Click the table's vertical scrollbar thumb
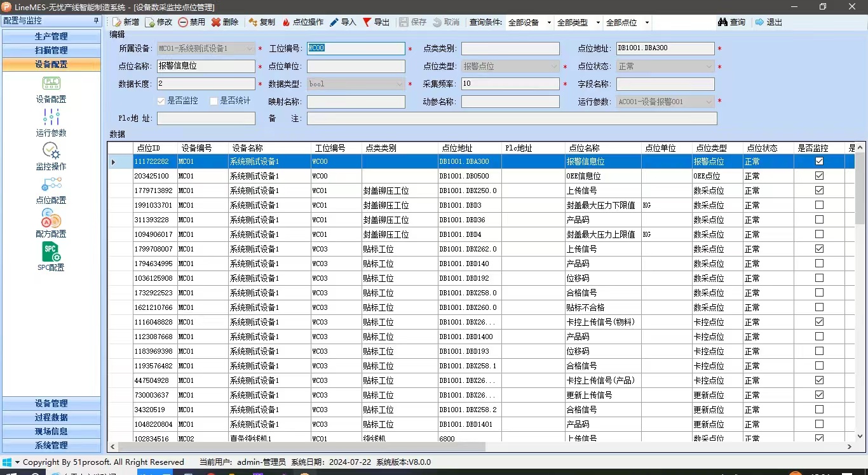The height and width of the screenshot is (475, 868). click(860, 187)
